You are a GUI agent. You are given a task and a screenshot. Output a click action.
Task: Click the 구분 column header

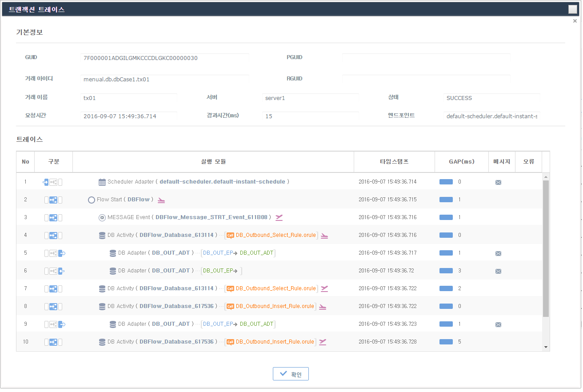tap(54, 162)
